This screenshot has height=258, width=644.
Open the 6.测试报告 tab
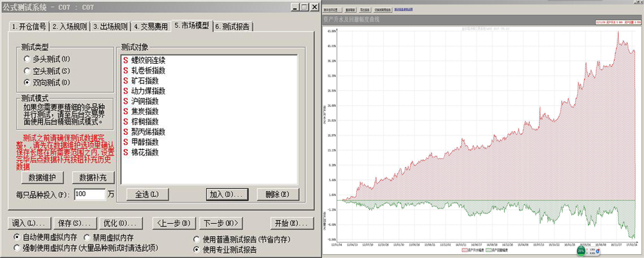pyautogui.click(x=234, y=26)
